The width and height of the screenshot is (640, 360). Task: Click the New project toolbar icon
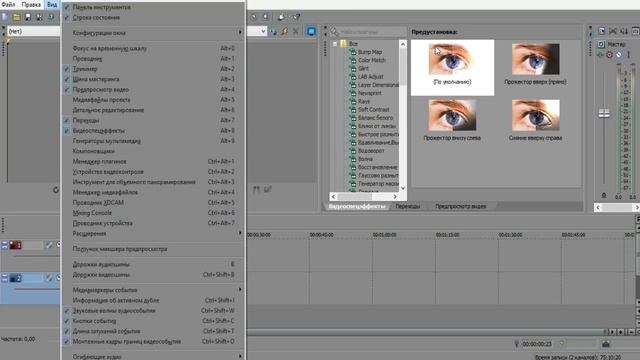point(4,17)
